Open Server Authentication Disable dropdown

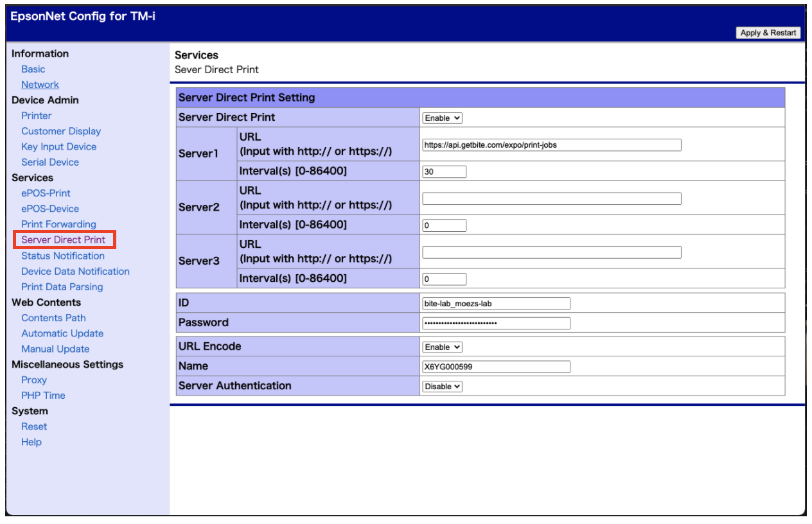coord(443,387)
